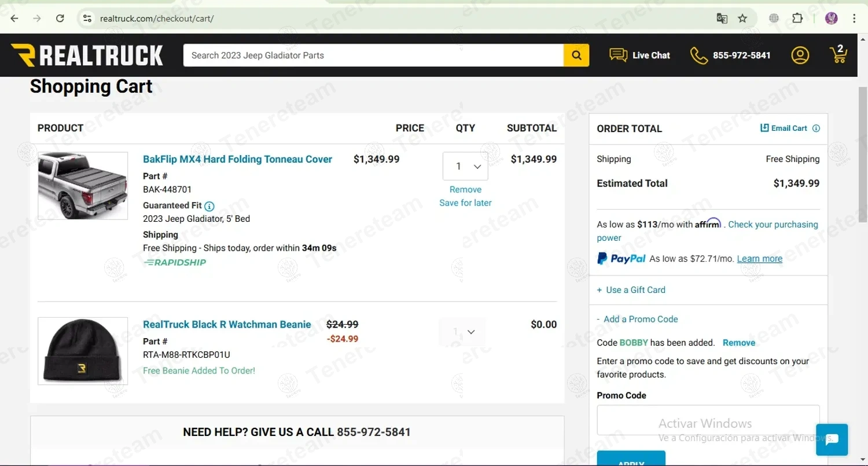Open site information icon in address bar
Viewport: 868px width, 466px height.
click(87, 19)
